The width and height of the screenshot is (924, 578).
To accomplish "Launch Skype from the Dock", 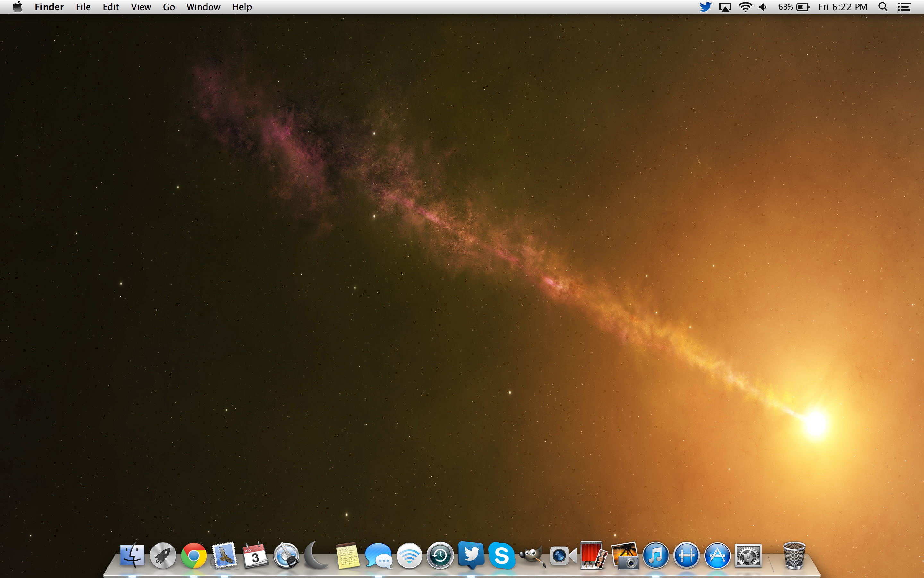I will (502, 556).
